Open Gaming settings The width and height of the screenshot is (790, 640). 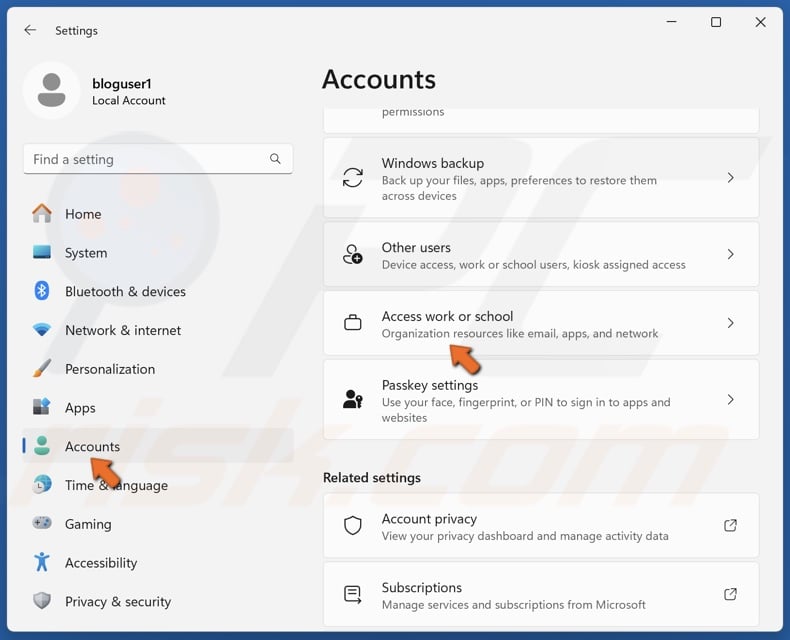pyautogui.click(x=158, y=524)
